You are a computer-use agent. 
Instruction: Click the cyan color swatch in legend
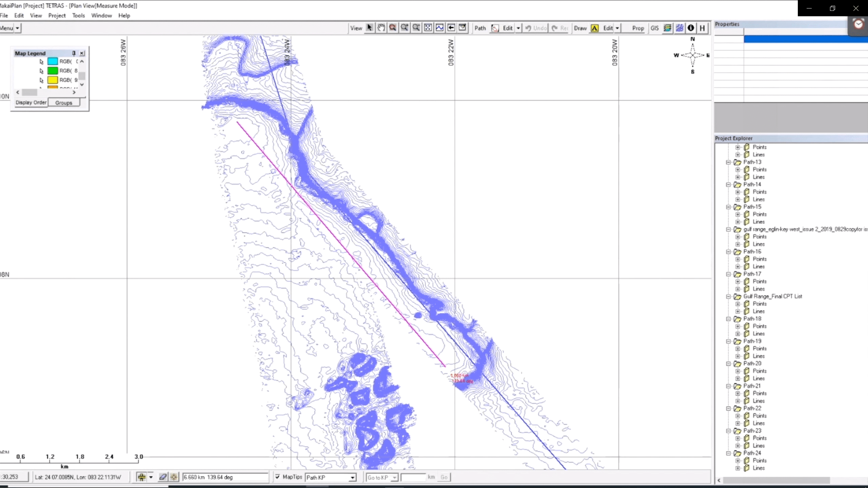(53, 61)
